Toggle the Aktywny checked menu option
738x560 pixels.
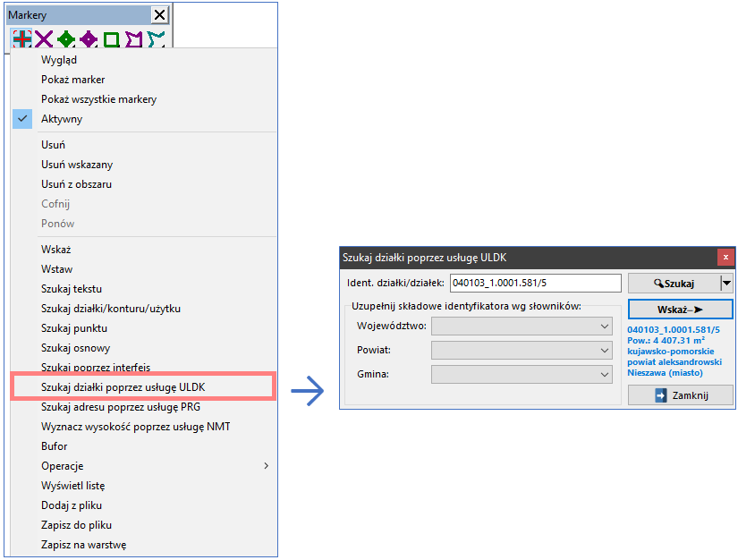point(62,119)
